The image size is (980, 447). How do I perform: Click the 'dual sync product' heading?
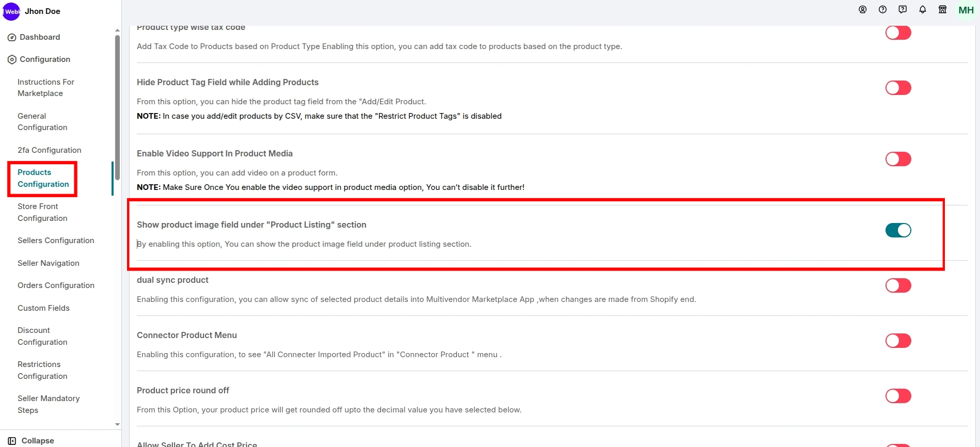point(172,280)
